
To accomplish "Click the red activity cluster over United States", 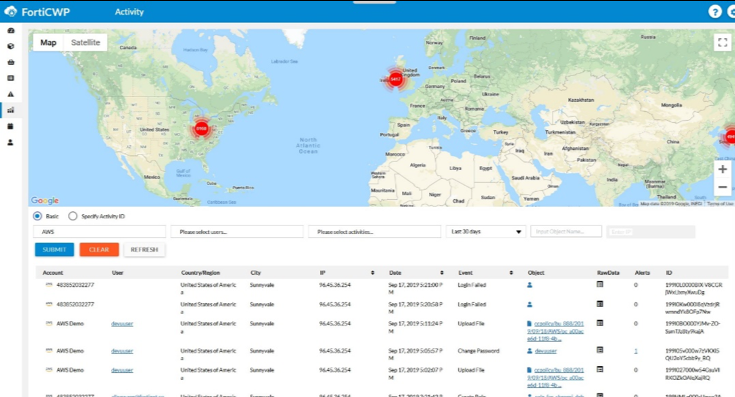I will 202,128.
